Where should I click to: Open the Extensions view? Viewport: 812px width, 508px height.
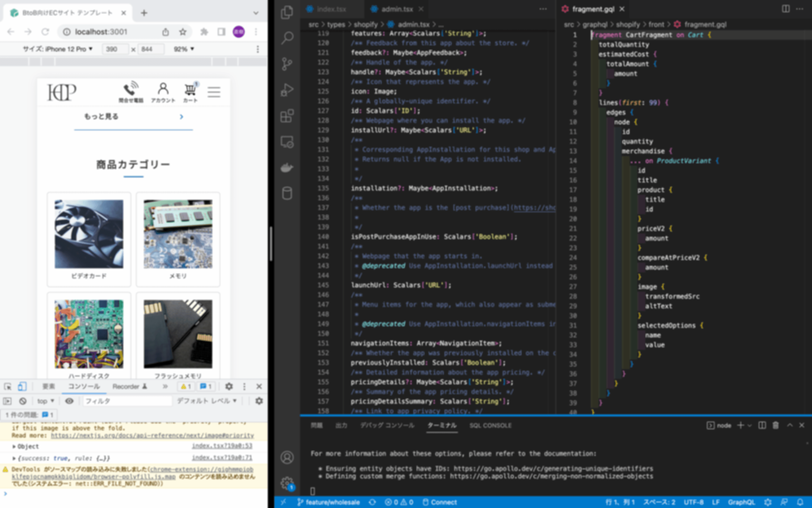[287, 116]
